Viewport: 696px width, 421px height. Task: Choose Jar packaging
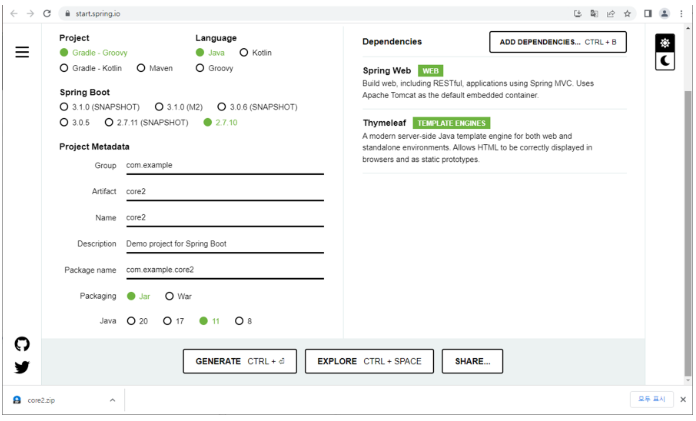coord(138,296)
